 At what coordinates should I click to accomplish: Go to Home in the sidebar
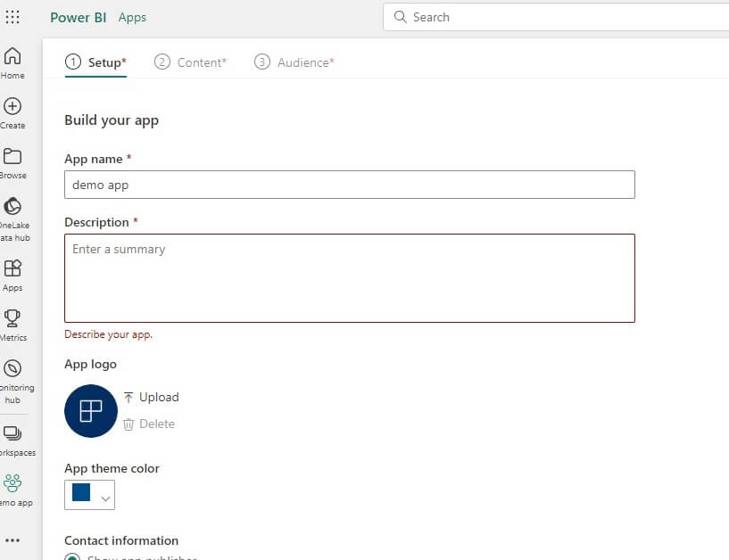[x=12, y=56]
